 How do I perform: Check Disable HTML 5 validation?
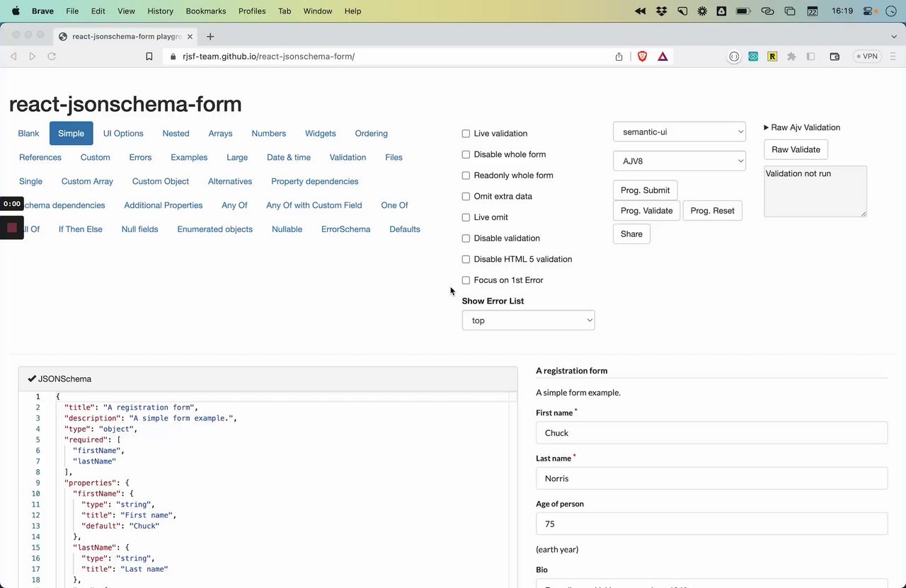click(466, 259)
